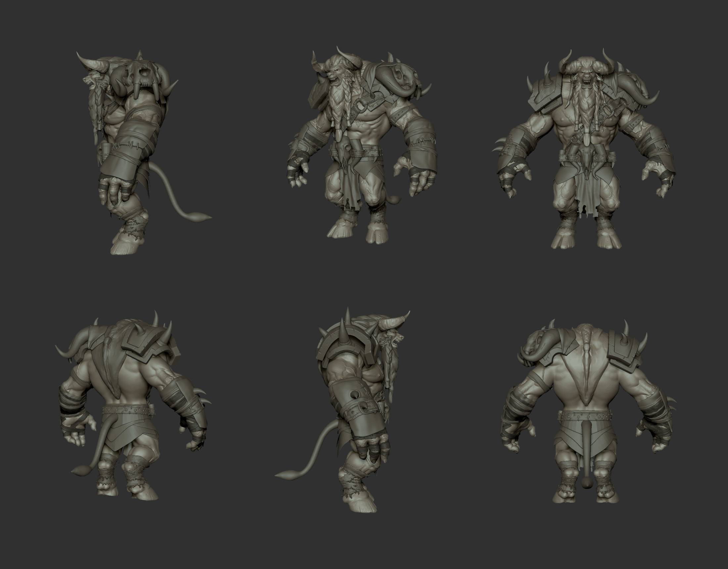
Task: Click the saber-tooth skull shoulder pad
Action: 145,77
